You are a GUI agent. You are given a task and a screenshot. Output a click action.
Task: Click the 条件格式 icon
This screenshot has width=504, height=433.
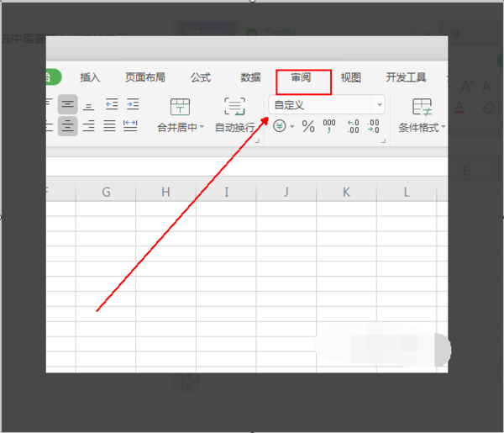(422, 107)
